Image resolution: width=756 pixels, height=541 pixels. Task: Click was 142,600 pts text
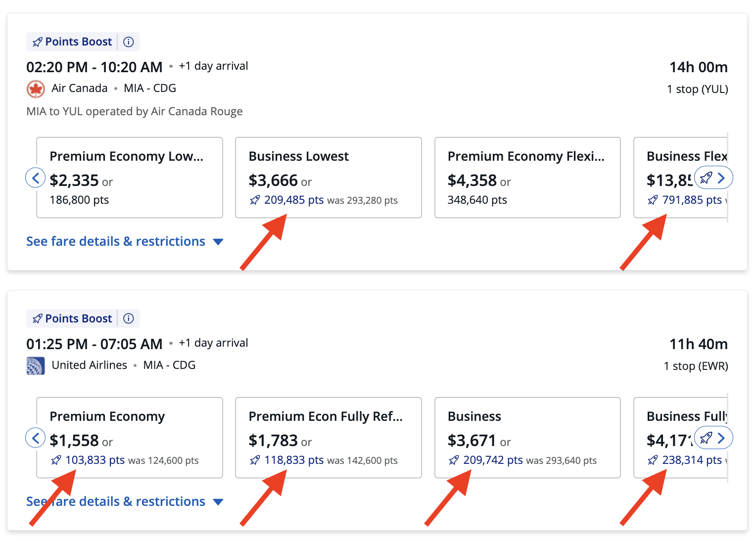pos(363,460)
